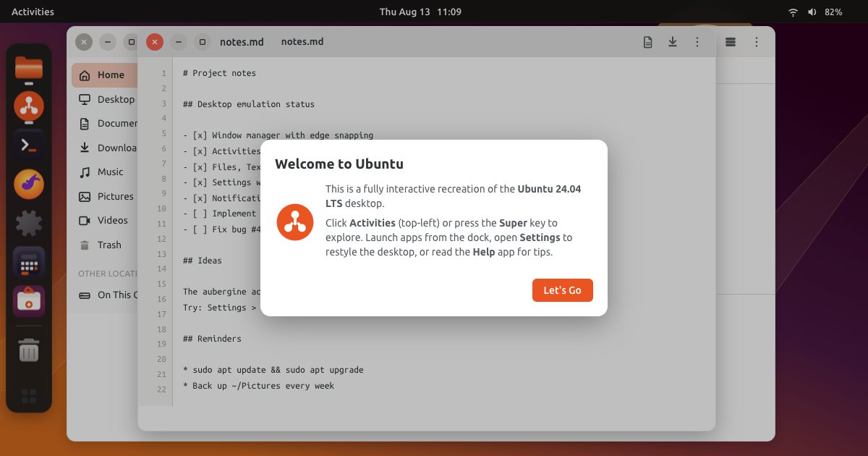Click the 'Try: Settings >' line in editor

219,308
